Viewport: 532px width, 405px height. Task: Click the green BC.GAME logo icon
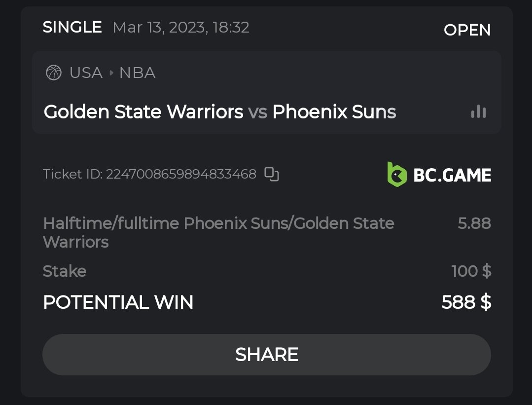[x=397, y=175]
